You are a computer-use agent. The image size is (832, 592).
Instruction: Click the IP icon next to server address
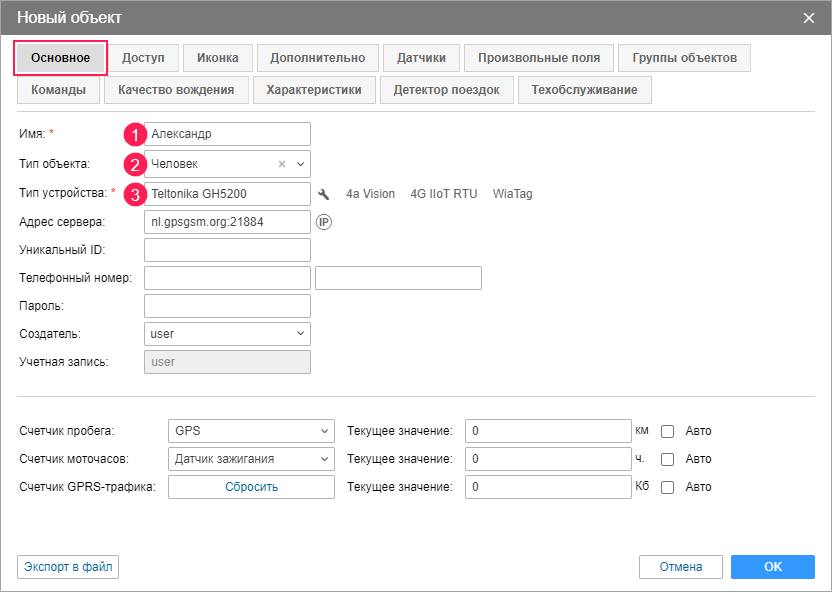(323, 222)
